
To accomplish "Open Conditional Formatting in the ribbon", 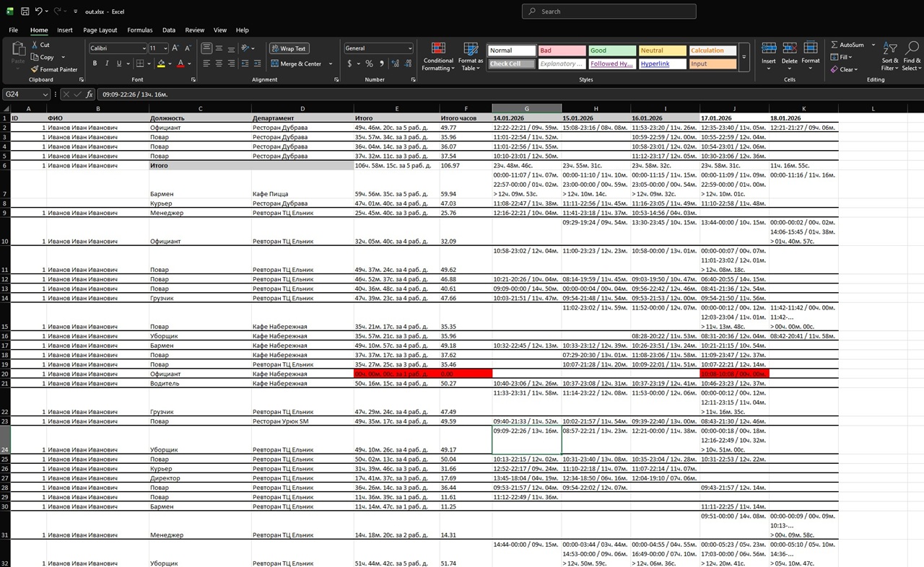I will point(438,56).
